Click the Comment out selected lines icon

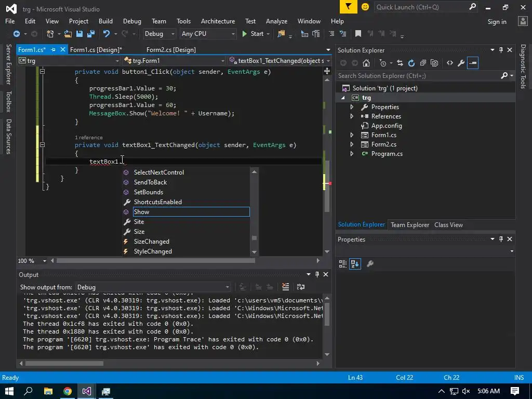pos(331,34)
